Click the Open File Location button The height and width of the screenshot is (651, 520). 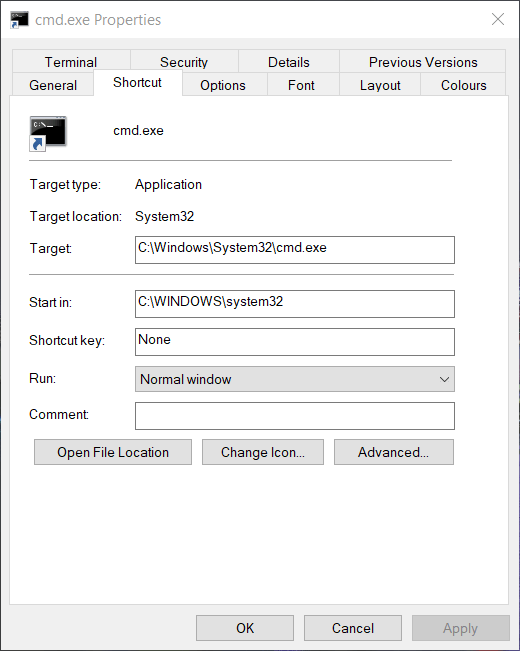point(113,452)
